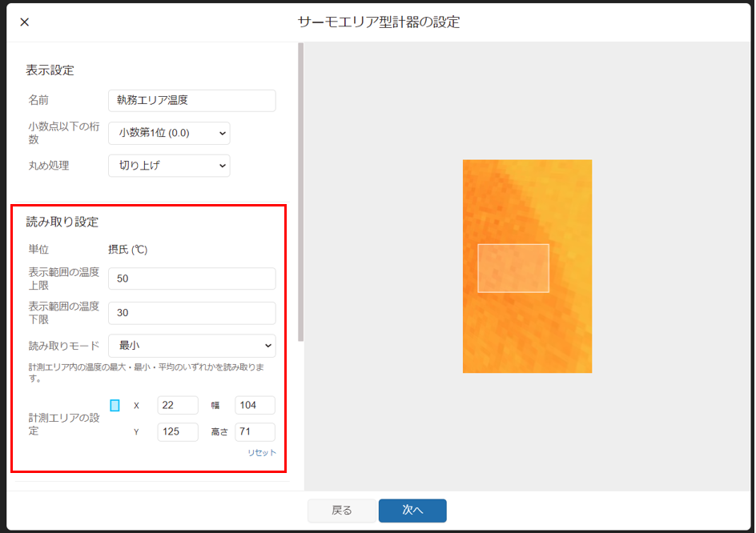Click the X coordinate field showing 22

178,405
